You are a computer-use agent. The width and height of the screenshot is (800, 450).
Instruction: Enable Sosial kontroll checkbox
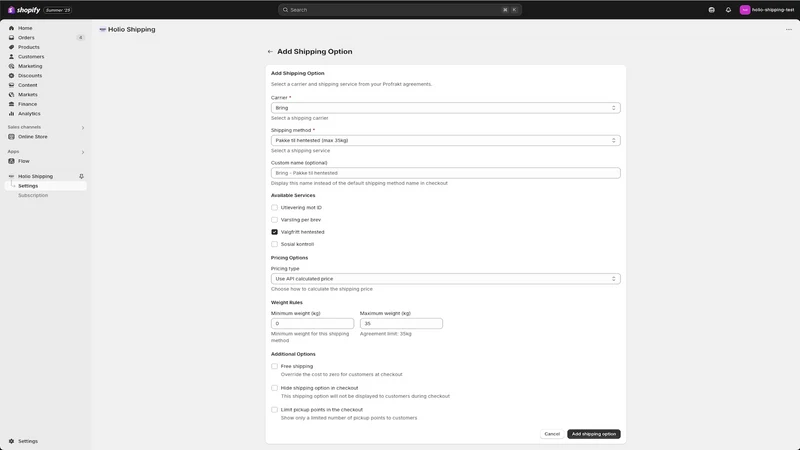274,244
